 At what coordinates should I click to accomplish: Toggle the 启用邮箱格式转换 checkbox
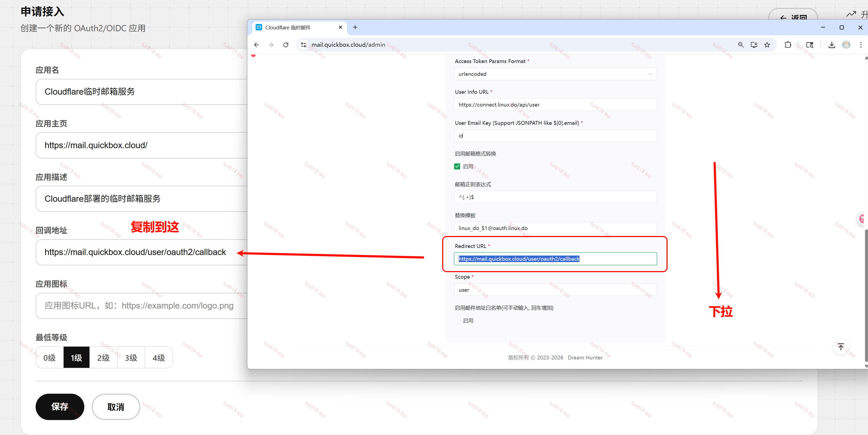457,166
